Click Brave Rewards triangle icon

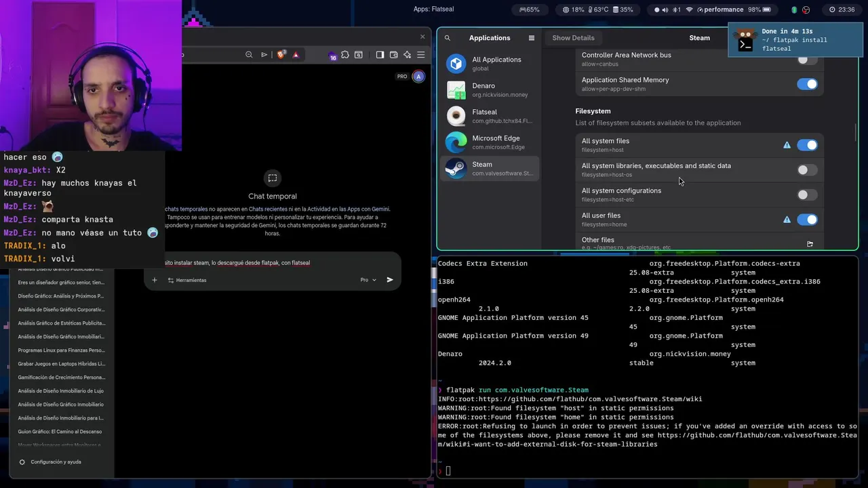click(296, 55)
